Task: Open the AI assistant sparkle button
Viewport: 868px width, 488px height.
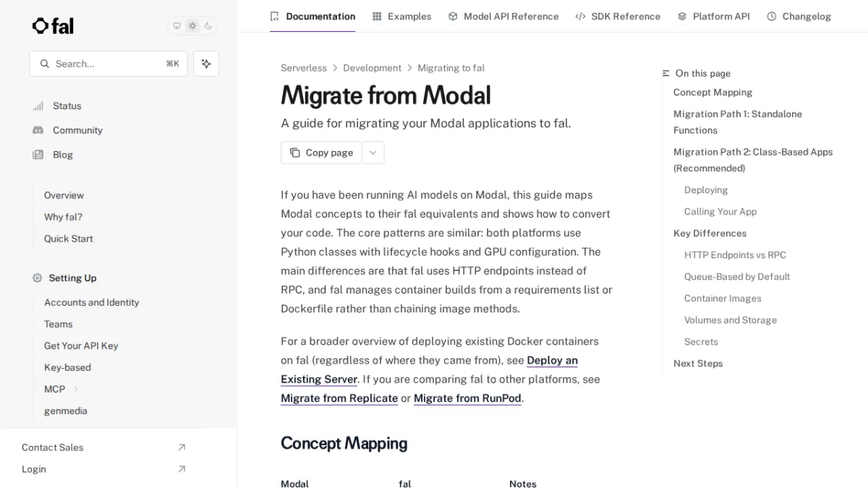Action: click(206, 64)
